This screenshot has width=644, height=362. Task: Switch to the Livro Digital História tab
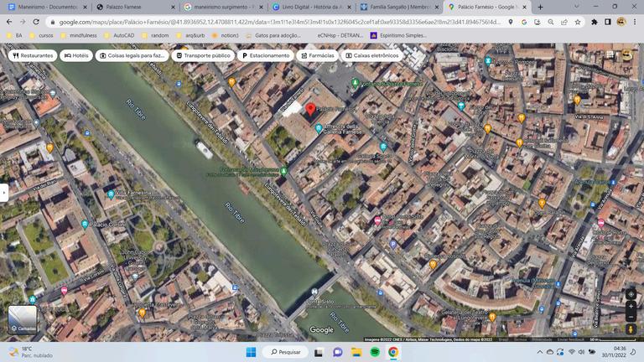(312, 7)
